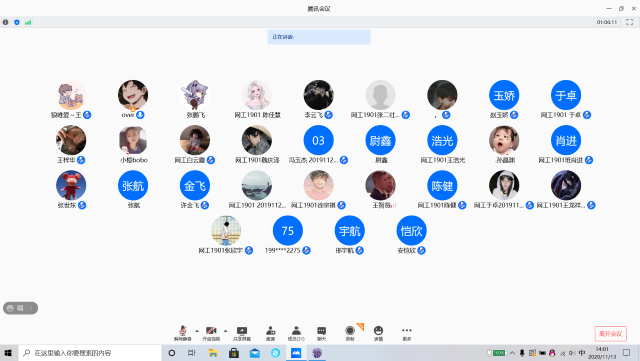Click the 金飞 blue avatar
The height and width of the screenshot is (361, 640).
(x=195, y=186)
